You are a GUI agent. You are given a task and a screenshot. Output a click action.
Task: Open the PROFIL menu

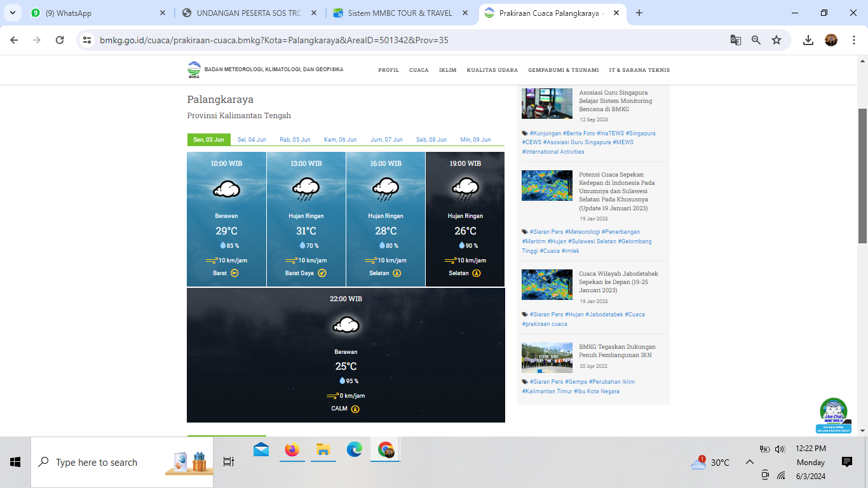click(388, 70)
